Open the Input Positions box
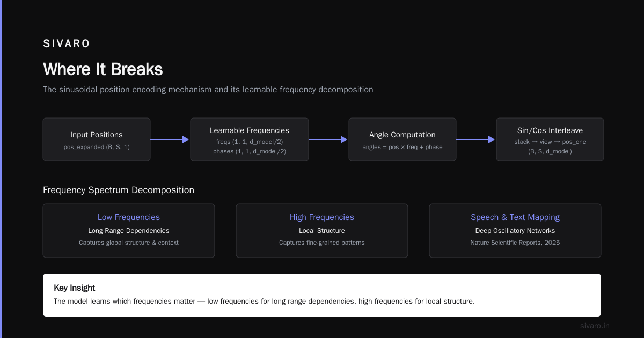The width and height of the screenshot is (644, 338). tap(97, 139)
